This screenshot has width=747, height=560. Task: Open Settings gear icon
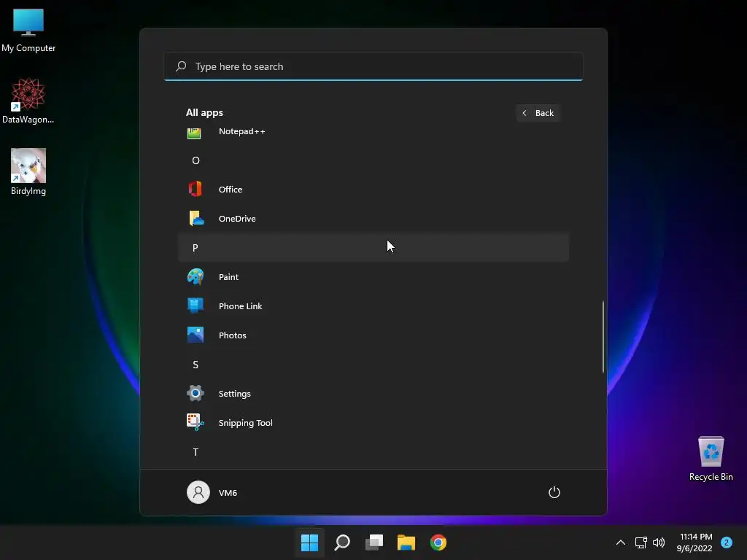click(196, 393)
